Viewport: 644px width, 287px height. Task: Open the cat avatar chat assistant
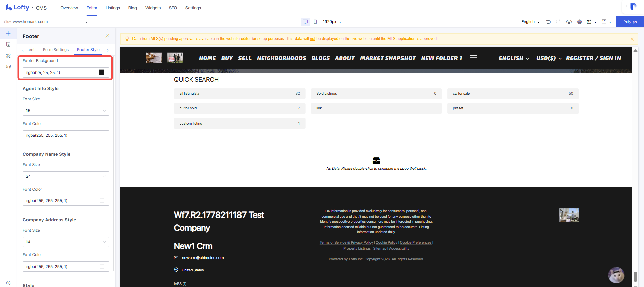616,275
